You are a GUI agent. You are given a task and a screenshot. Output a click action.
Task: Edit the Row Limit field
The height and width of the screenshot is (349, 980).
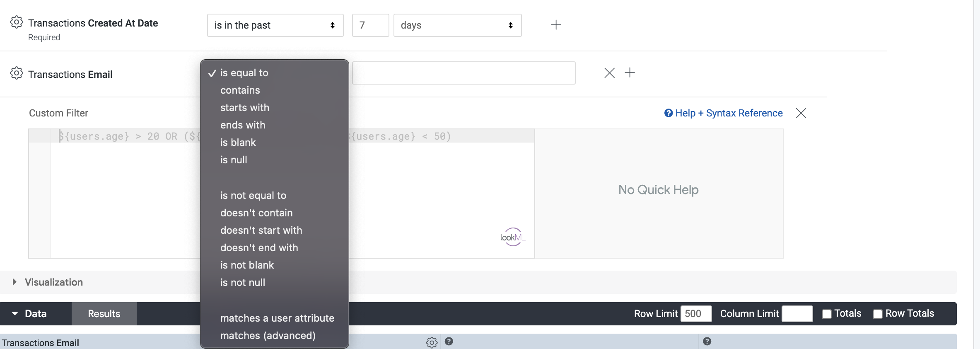(696, 313)
